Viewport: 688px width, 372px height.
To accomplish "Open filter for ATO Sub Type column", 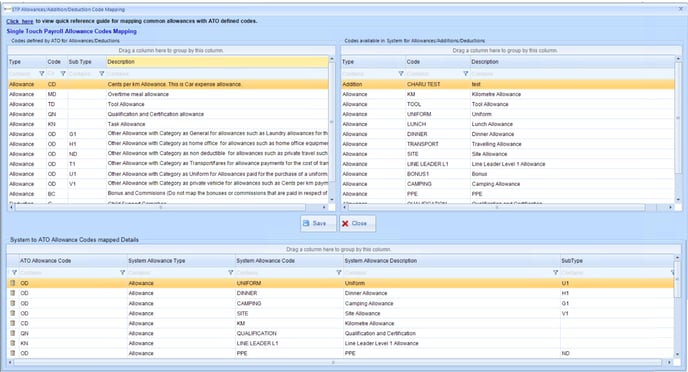I will click(101, 74).
